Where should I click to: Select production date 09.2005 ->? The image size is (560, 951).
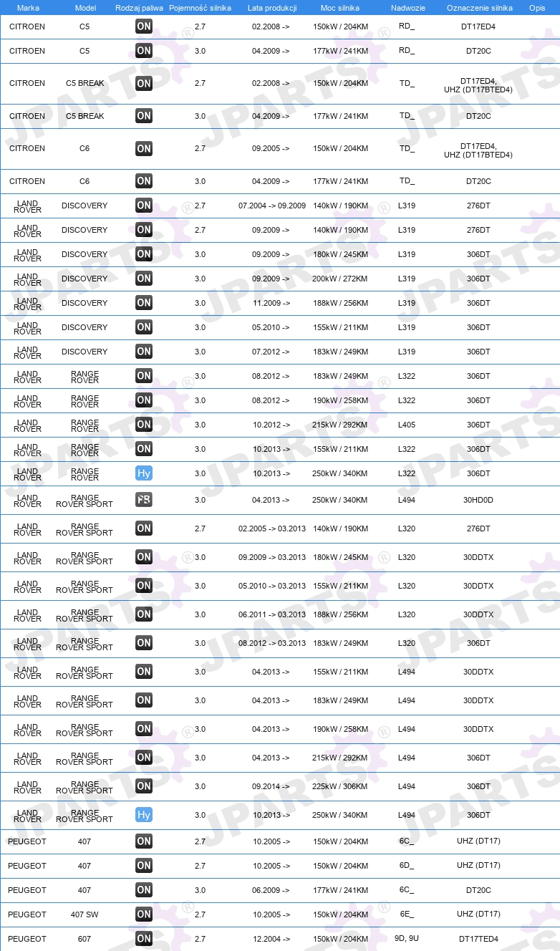click(271, 149)
